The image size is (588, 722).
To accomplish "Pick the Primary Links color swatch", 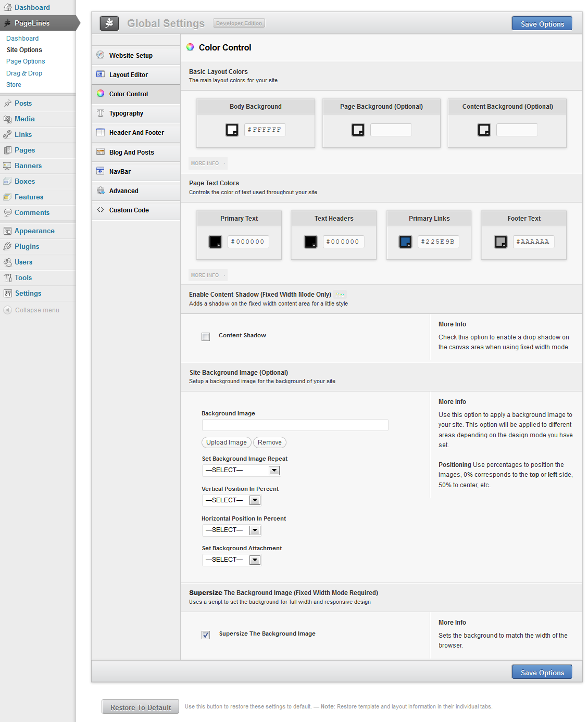I will [405, 242].
